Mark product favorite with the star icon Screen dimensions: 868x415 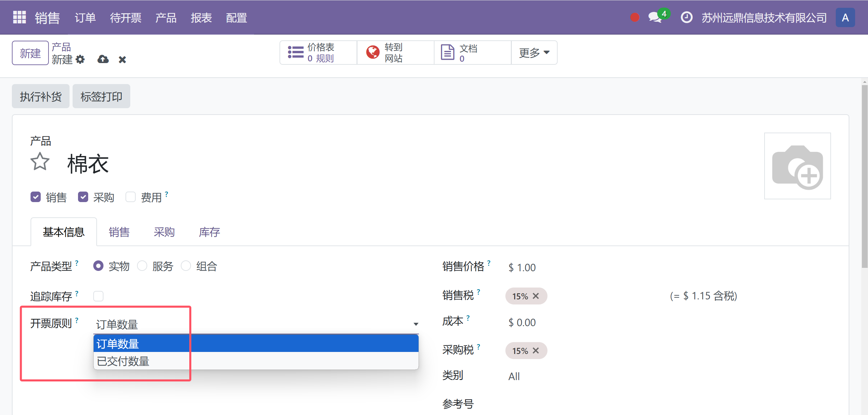[40, 162]
